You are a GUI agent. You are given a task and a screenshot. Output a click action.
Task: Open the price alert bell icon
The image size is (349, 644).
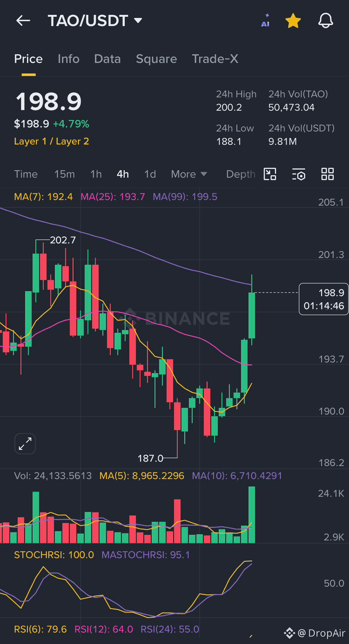pyautogui.click(x=325, y=21)
